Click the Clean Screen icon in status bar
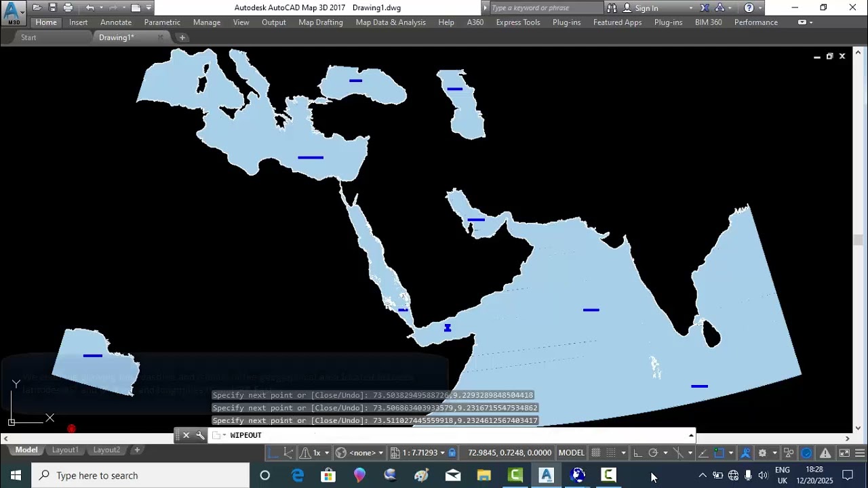This screenshot has height=488, width=868. pos(844,453)
